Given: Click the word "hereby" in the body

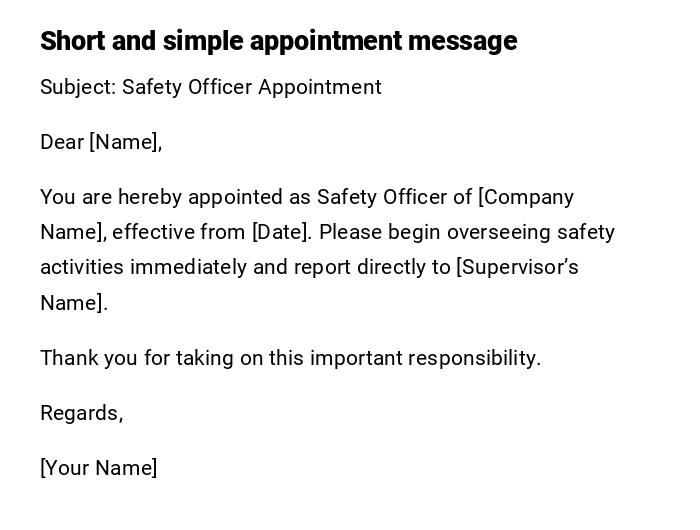Looking at the screenshot, I should click(x=150, y=197).
